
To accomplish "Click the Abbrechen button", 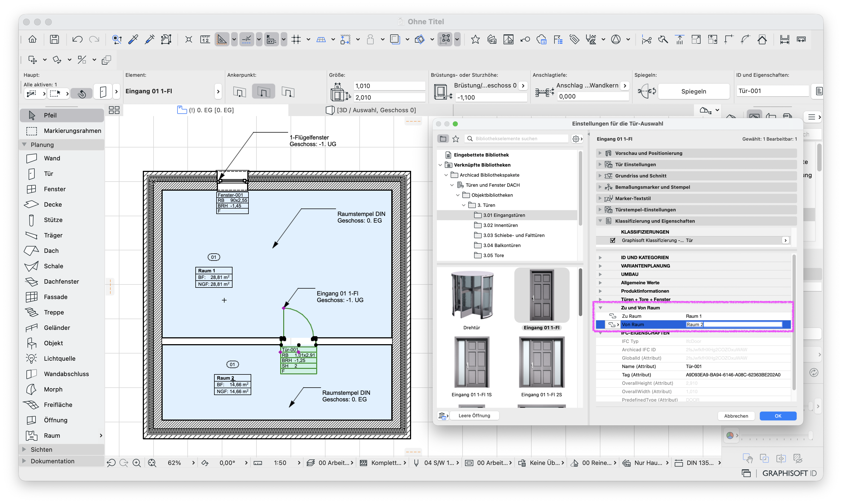I will tap(736, 416).
